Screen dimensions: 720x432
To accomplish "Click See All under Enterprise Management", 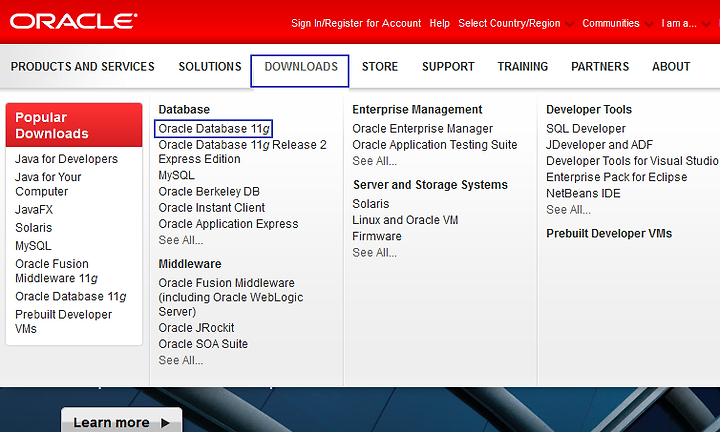I will tap(374, 161).
